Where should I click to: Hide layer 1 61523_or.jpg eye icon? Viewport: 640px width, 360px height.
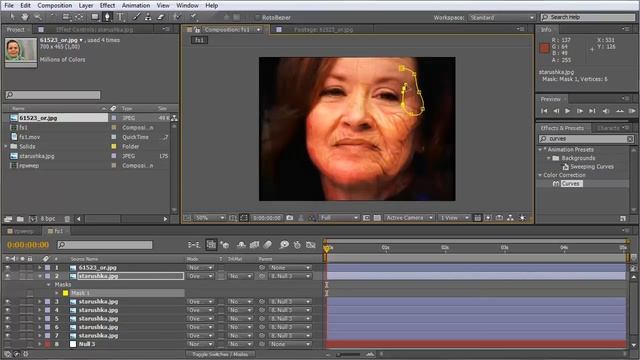coord(7,268)
